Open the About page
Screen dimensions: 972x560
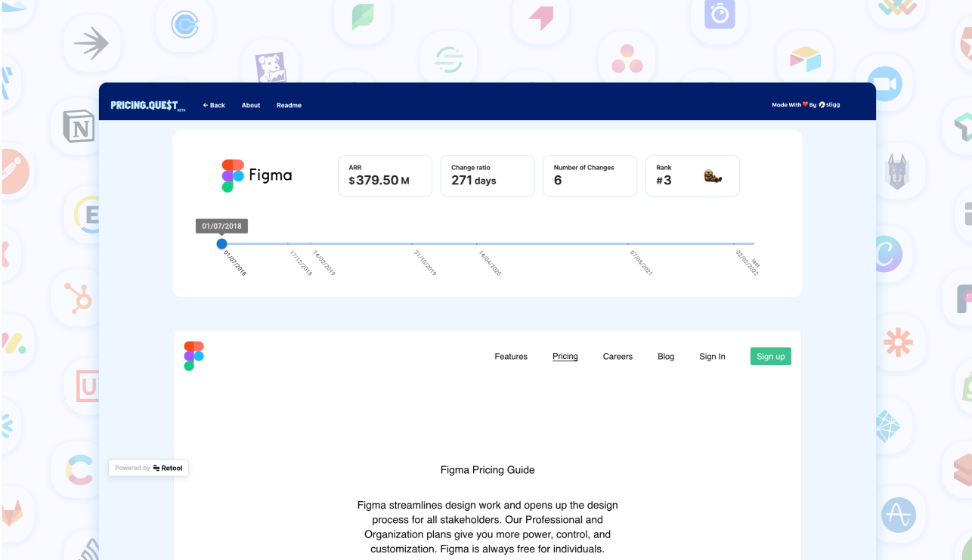(251, 105)
